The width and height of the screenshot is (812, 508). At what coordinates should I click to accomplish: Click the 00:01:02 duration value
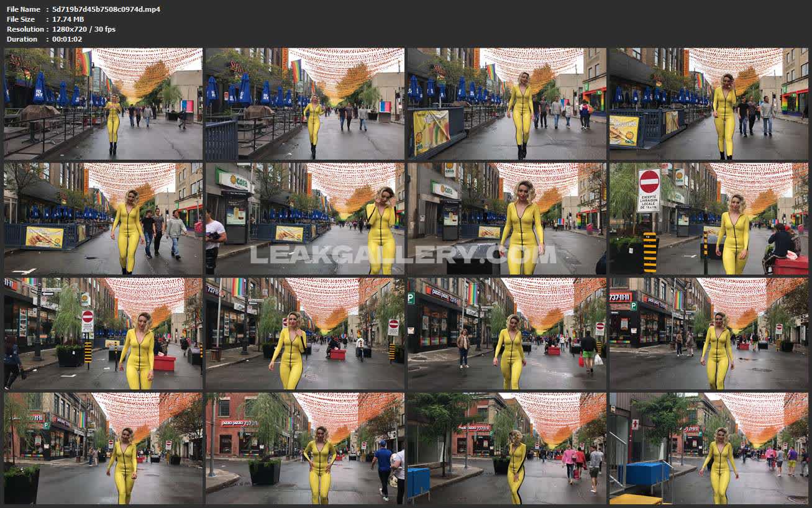pos(67,39)
